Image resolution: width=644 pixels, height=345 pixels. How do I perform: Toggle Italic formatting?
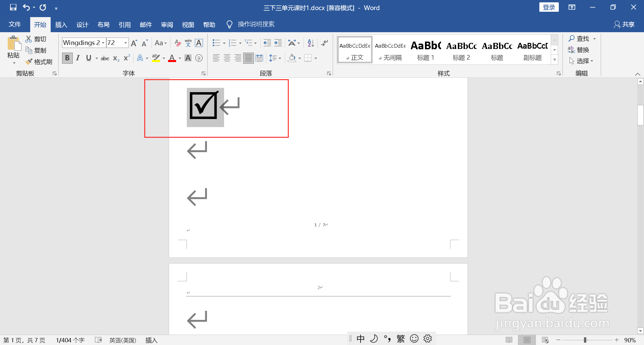click(x=78, y=58)
